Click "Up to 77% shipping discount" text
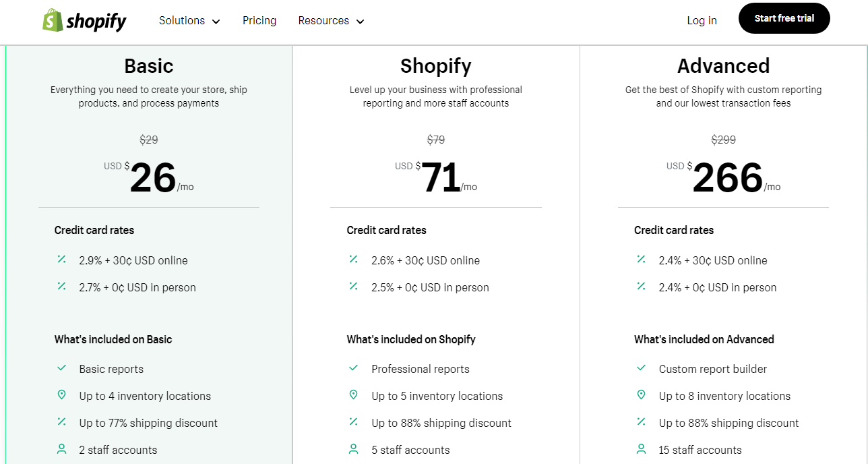Image resolution: width=868 pixels, height=464 pixels. (148, 423)
